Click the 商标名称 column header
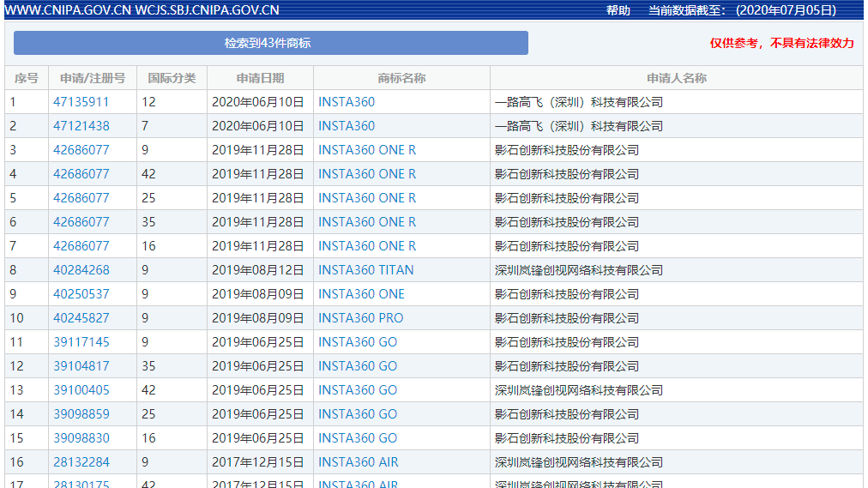The width and height of the screenshot is (868, 488). [401, 78]
